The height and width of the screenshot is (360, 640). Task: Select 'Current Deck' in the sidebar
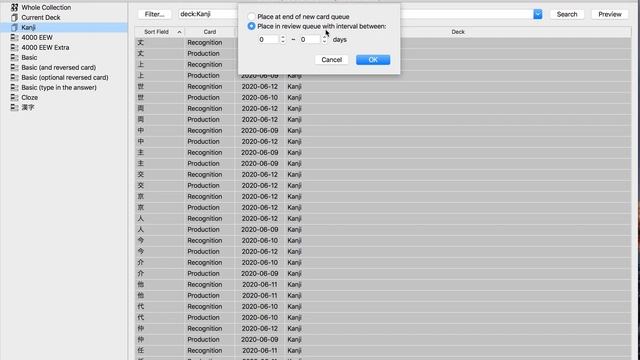click(x=41, y=18)
